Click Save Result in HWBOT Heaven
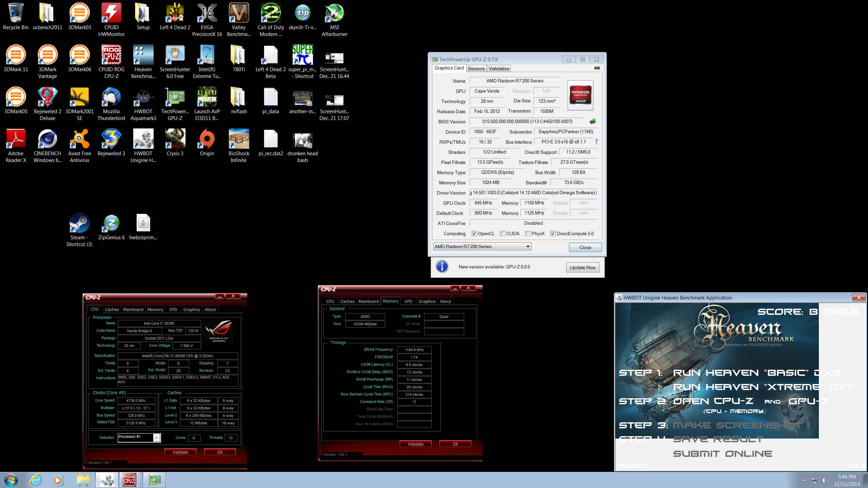868x488 pixels. [x=718, y=440]
